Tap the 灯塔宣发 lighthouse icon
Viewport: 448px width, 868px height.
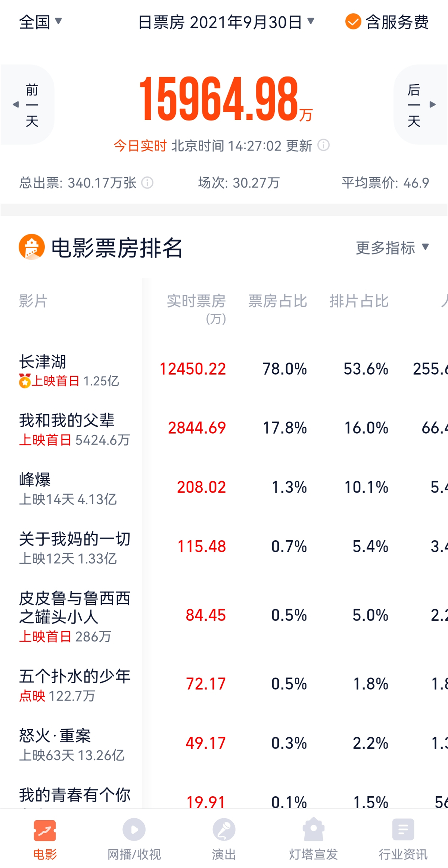coord(313,830)
